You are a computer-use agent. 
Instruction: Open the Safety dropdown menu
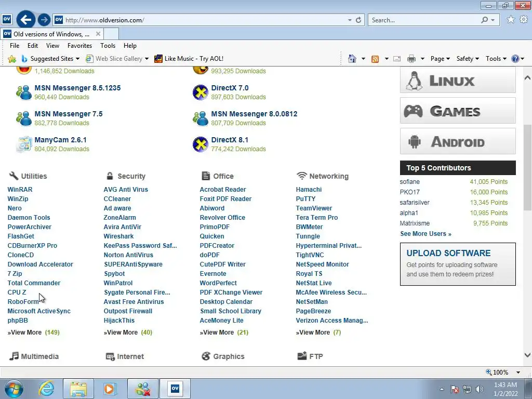point(468,59)
